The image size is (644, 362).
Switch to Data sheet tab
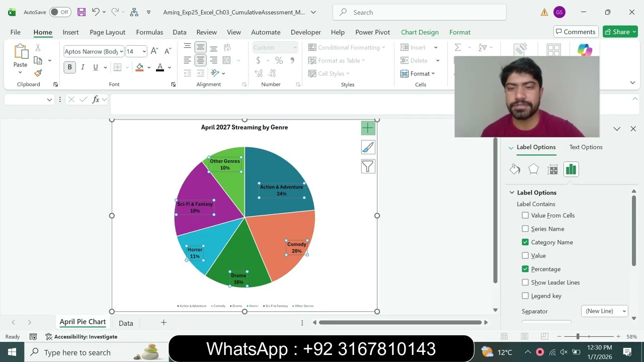126,323
